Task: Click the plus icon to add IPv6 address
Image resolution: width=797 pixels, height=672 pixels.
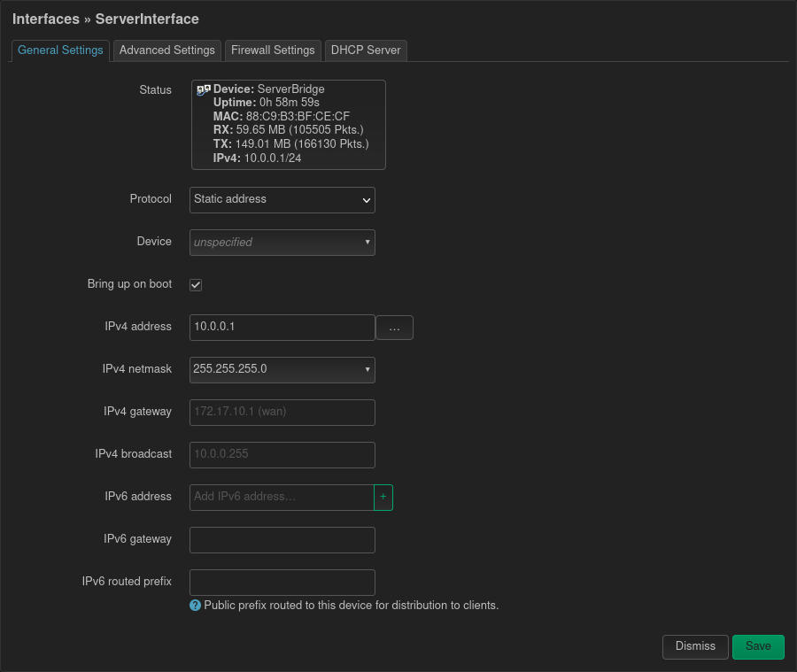Action: pos(383,498)
